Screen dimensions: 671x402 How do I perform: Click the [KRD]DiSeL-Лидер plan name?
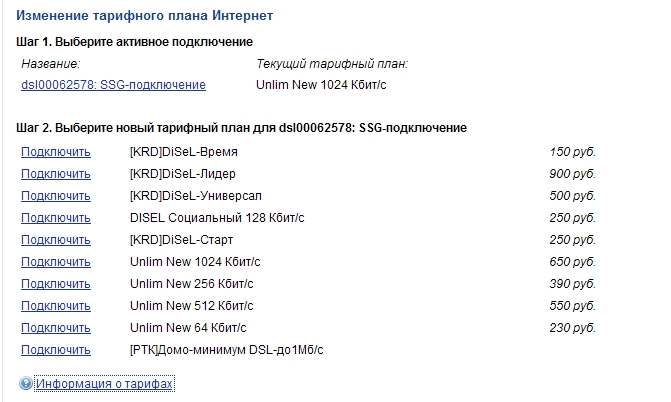click(183, 174)
